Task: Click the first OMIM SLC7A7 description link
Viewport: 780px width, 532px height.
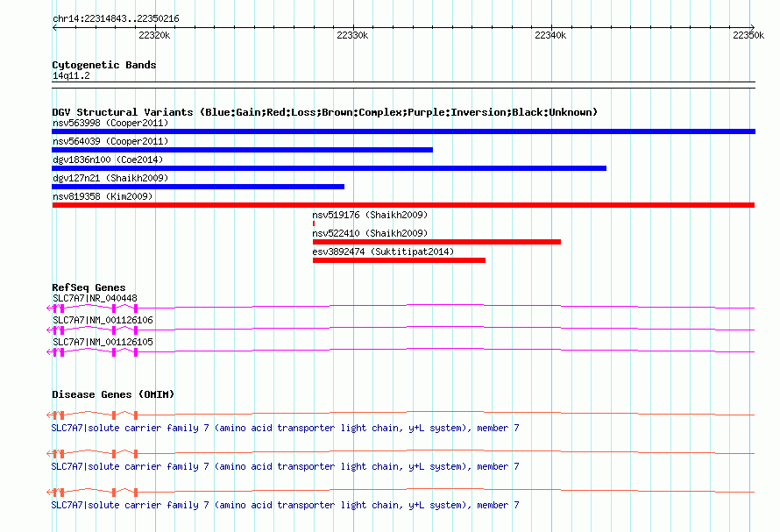Action: pos(285,428)
